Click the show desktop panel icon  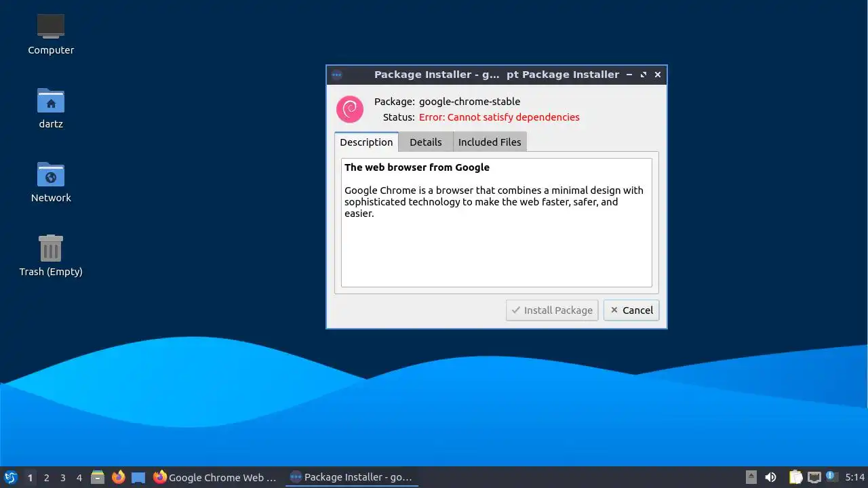tap(138, 477)
